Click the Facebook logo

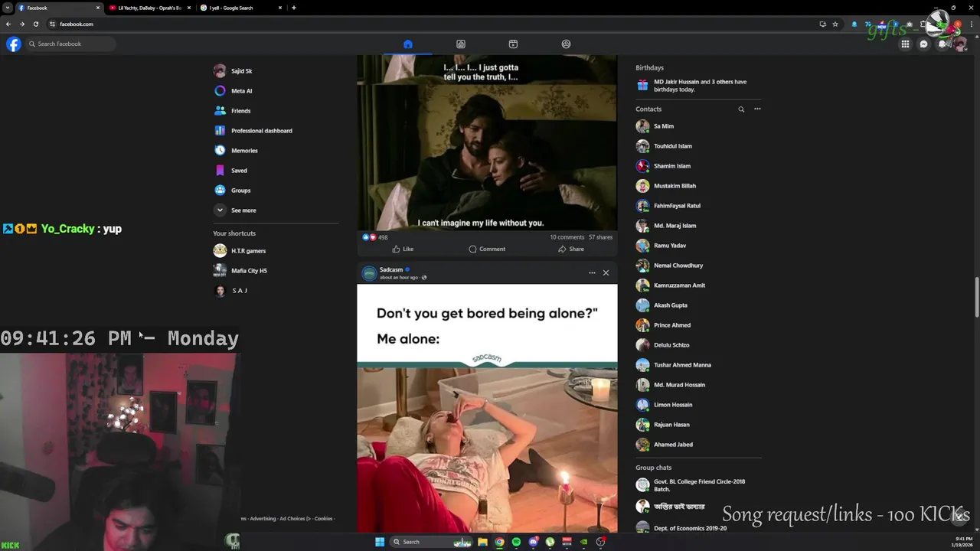pos(14,44)
